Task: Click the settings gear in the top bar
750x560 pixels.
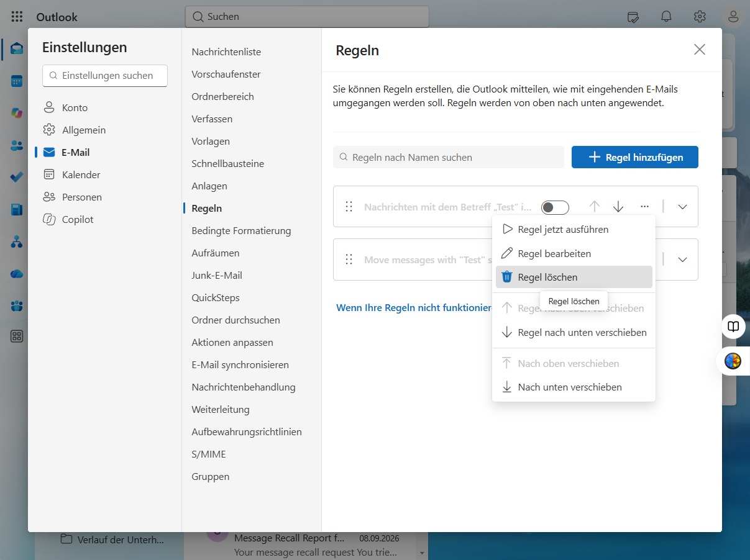Action: 700,17
